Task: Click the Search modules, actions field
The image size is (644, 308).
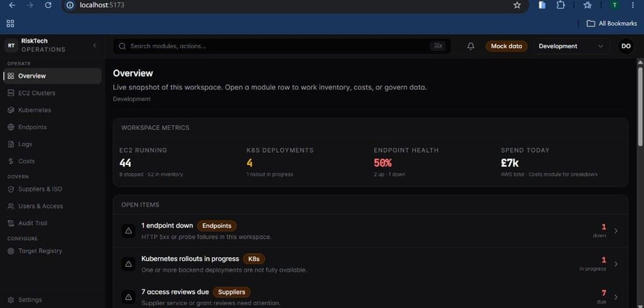Action: pos(282,46)
